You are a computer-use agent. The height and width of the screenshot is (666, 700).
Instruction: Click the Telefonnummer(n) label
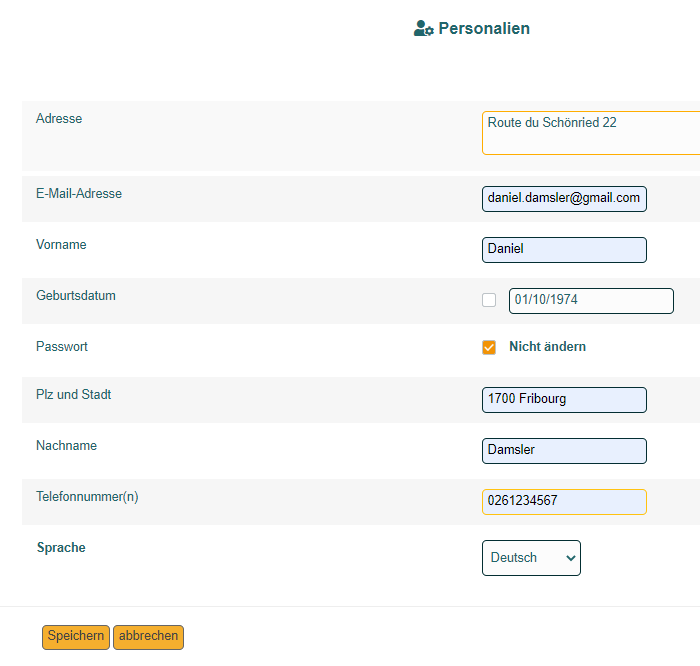tap(87, 496)
